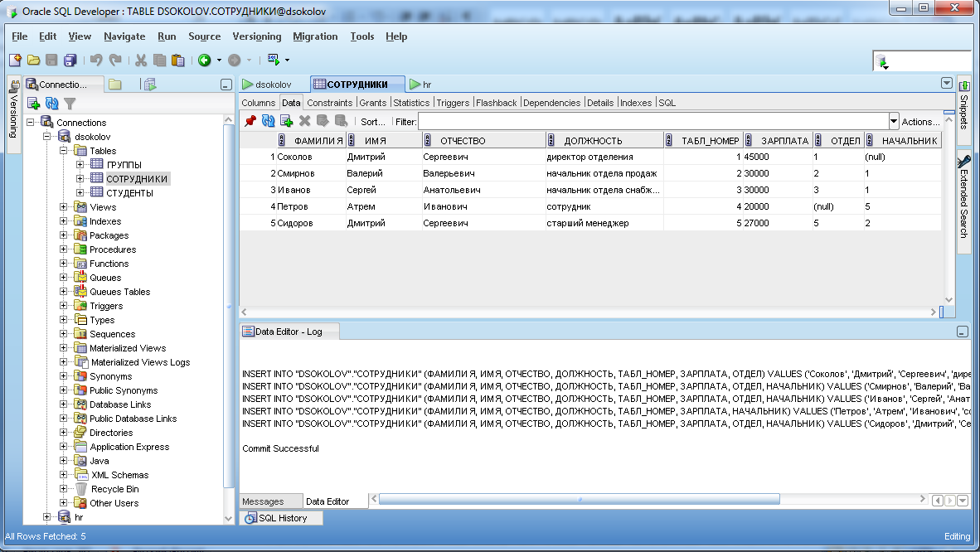Click the Sort... button
This screenshot has height=552, width=980.
(x=372, y=122)
